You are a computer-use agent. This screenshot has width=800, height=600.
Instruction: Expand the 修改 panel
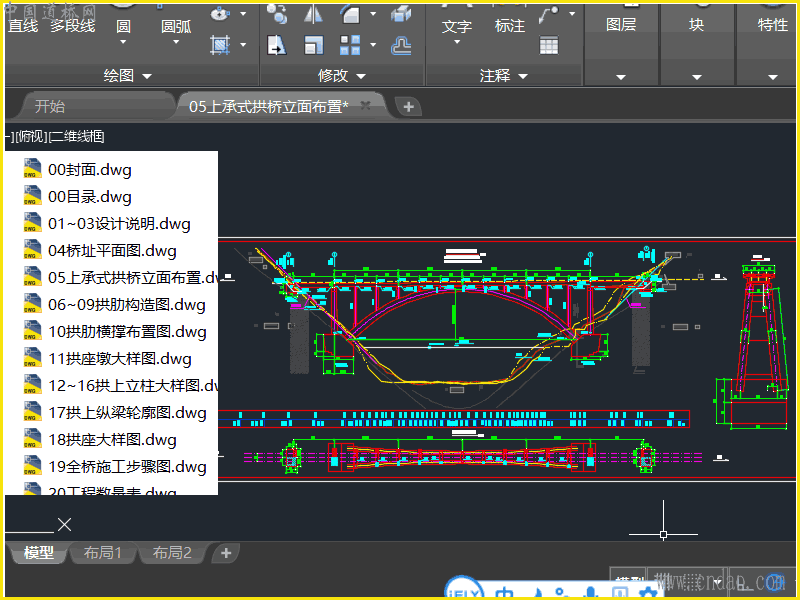[341, 76]
